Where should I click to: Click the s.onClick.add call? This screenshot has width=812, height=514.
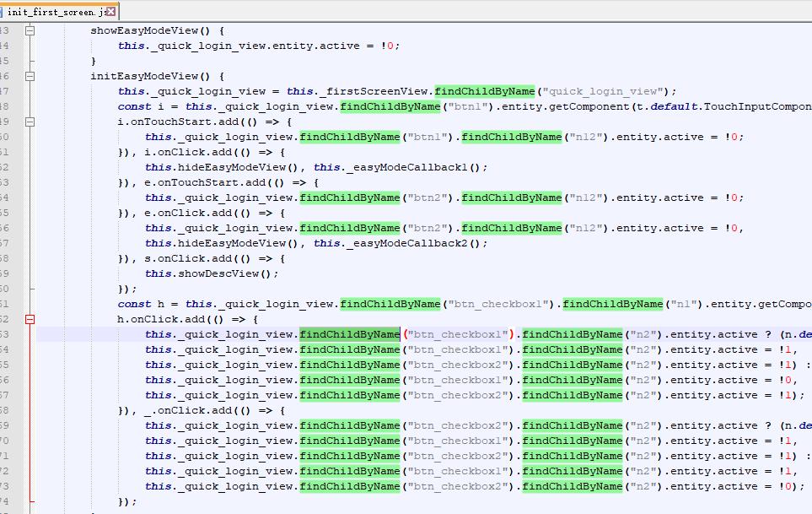coord(188,258)
